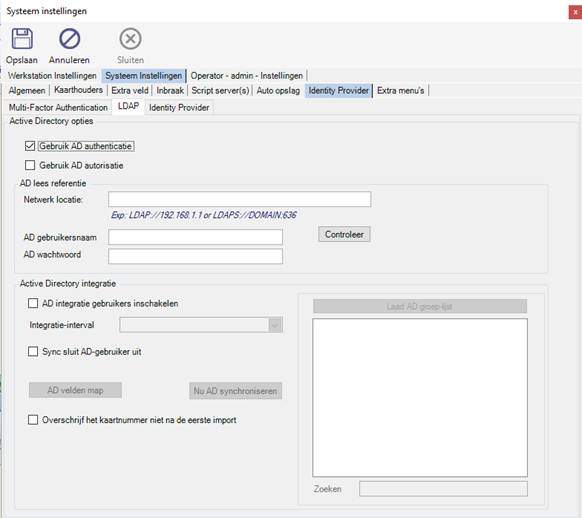Viewport: 582px width, 518px height.
Task: Enable AD integratie gebruikers inschakelen
Action: [33, 304]
